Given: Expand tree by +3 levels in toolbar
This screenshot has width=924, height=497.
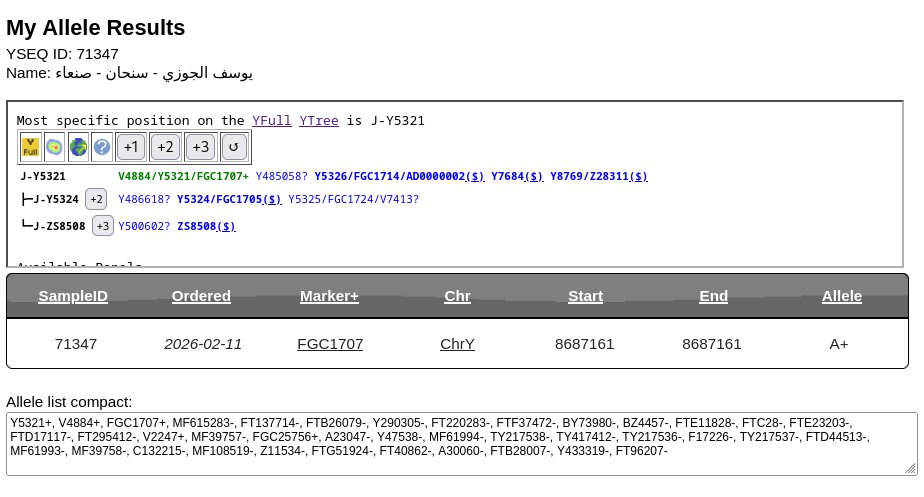Looking at the screenshot, I should coord(200,147).
